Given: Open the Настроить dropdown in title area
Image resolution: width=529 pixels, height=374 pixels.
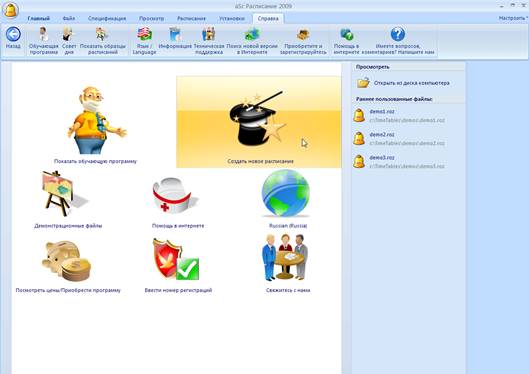Looking at the screenshot, I should tap(513, 18).
